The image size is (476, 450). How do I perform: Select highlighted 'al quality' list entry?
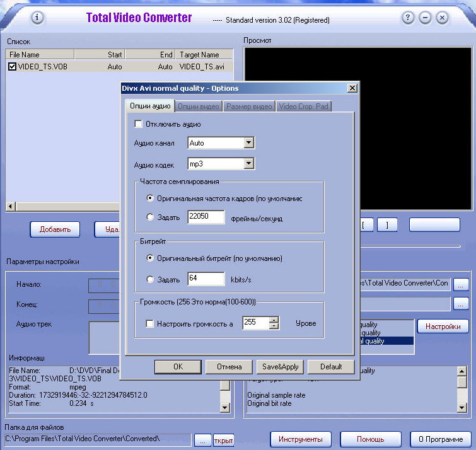tap(386, 341)
